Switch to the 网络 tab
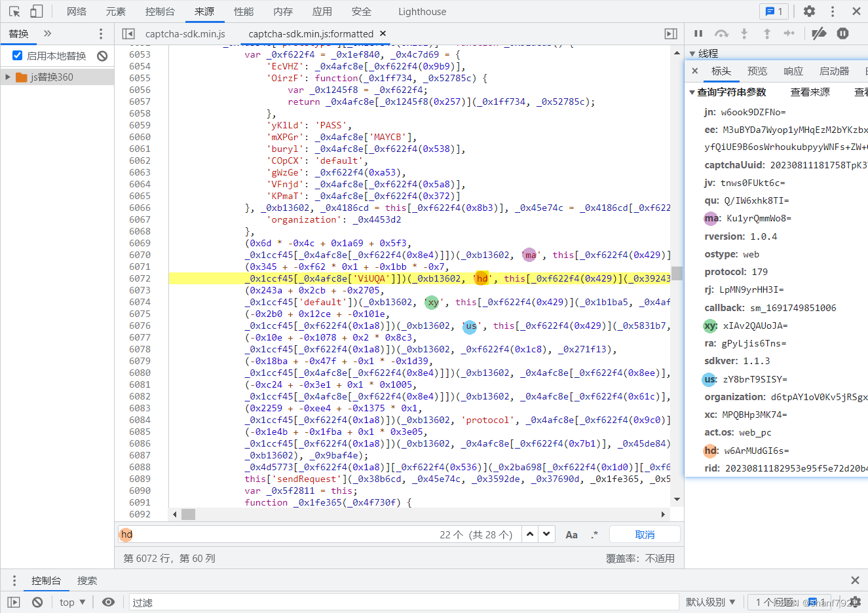The image size is (868, 613). click(77, 12)
